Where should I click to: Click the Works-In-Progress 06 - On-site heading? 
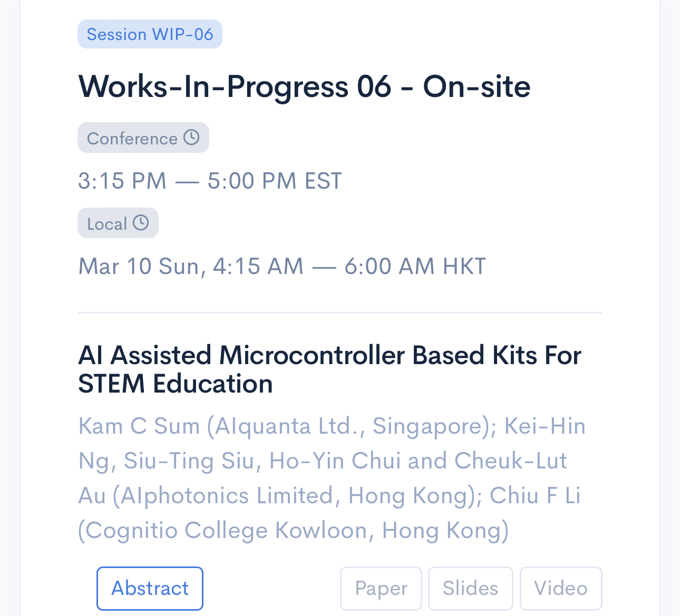[x=304, y=86]
